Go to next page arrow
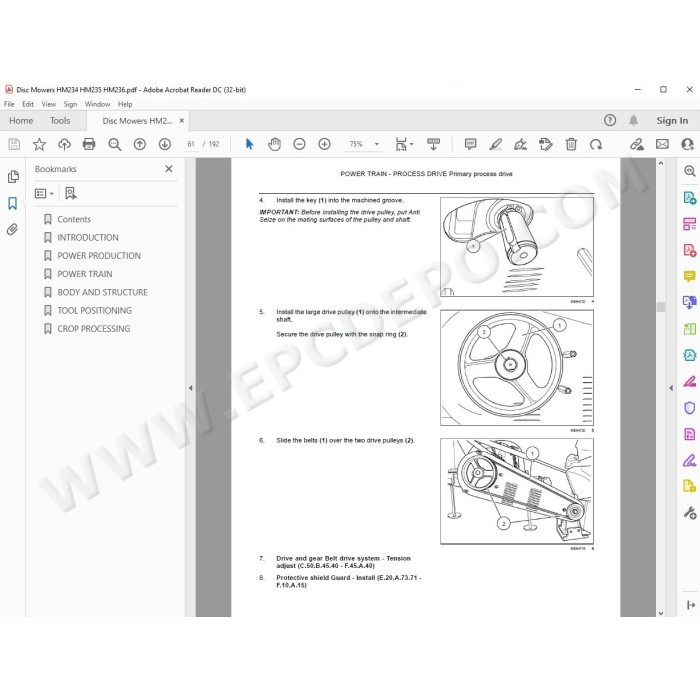Viewport: 700px width, 700px height. (x=165, y=144)
